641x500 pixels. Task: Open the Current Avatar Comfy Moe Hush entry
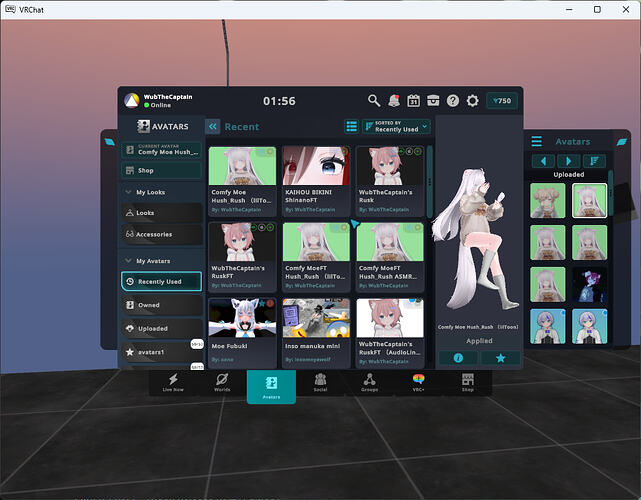[161, 150]
